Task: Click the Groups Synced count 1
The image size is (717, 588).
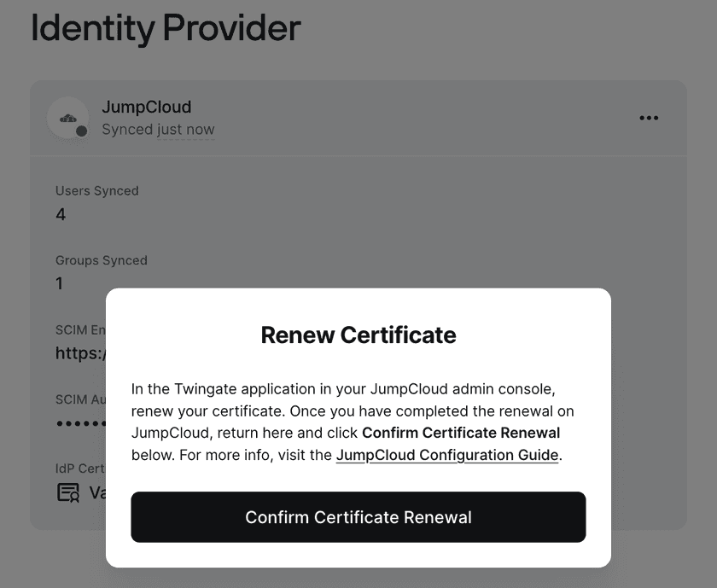Action: pyautogui.click(x=59, y=283)
